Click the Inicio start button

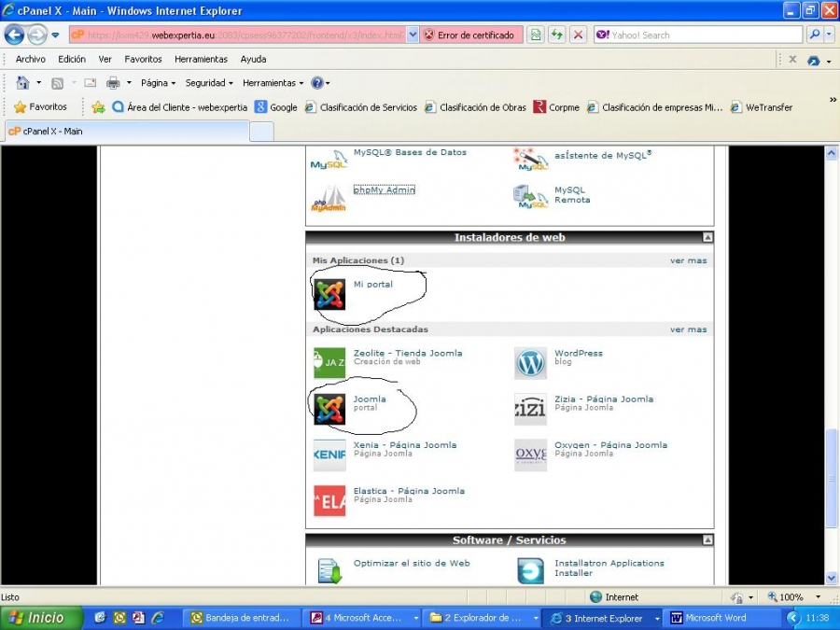[41, 618]
